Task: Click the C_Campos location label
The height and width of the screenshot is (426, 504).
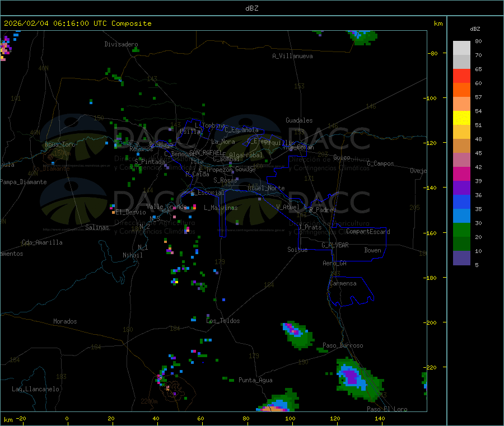Action: coord(380,163)
